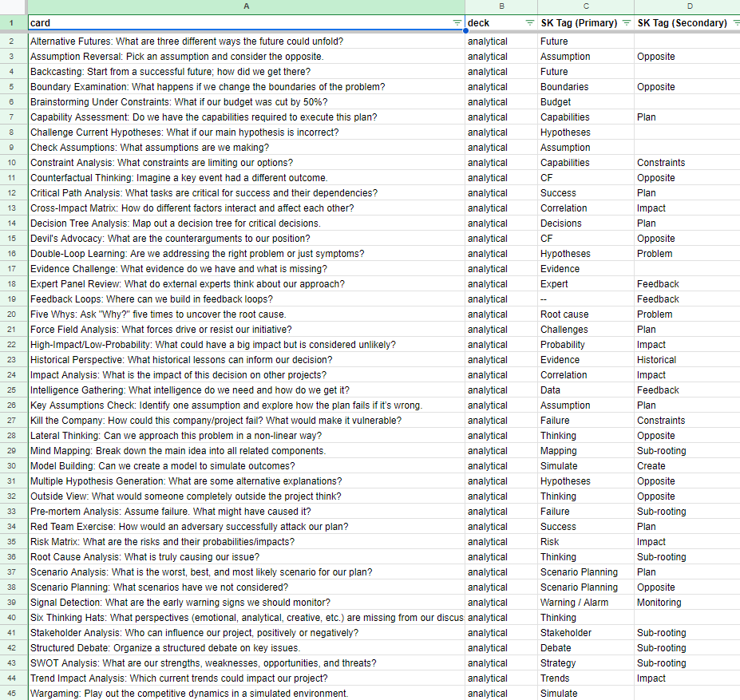Select row 20 header number
This screenshot has height=700, width=740.
11,314
